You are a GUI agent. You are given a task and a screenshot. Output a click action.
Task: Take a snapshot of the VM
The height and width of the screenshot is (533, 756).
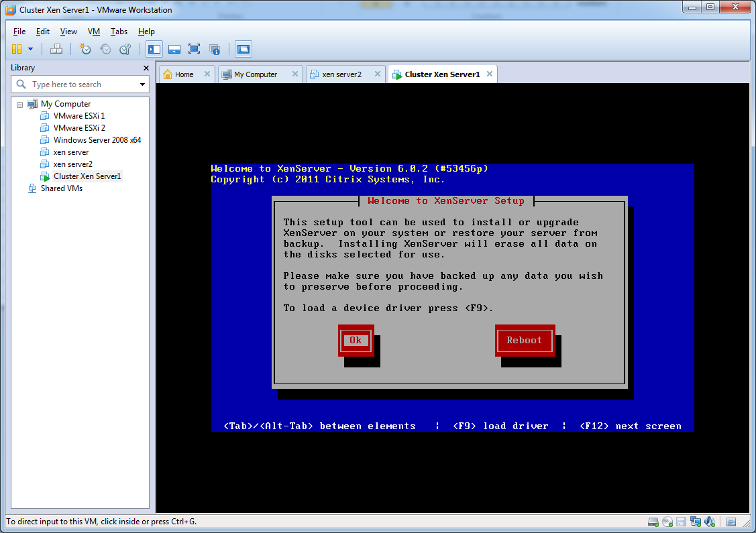[x=85, y=49]
